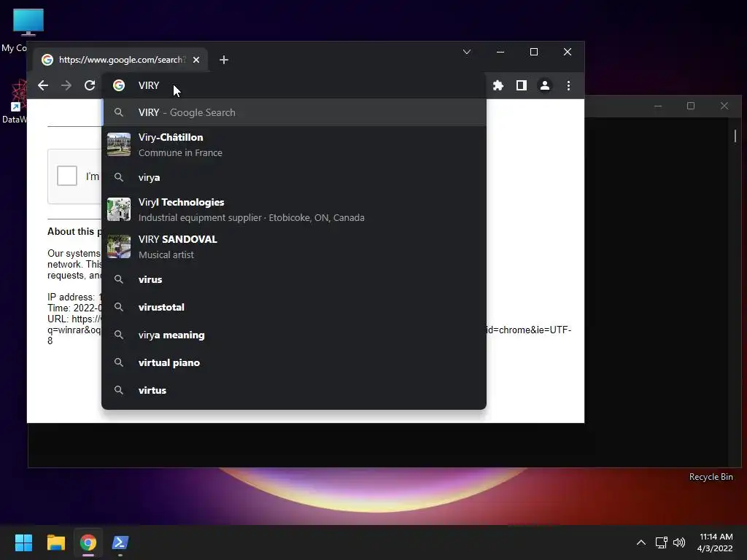Image resolution: width=747 pixels, height=560 pixels.
Task: Choose the Viryl Technologies suggestion
Action: pyautogui.click(x=294, y=209)
